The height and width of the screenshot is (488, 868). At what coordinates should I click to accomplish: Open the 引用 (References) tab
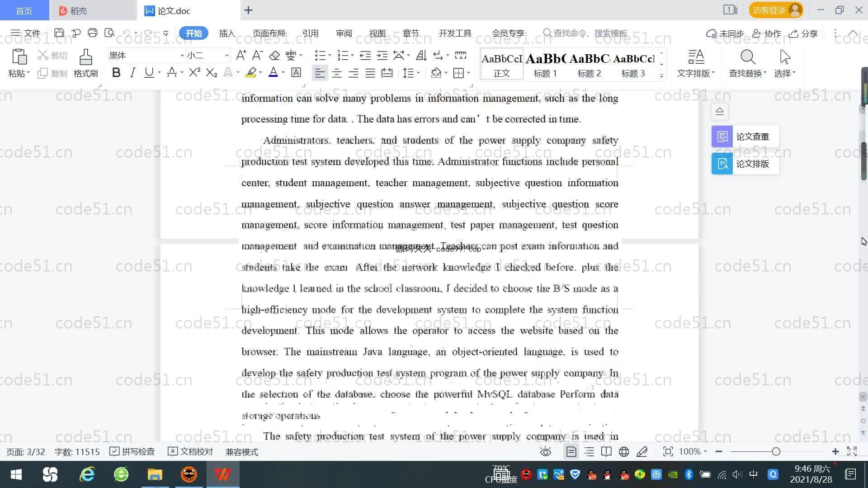pyautogui.click(x=310, y=33)
